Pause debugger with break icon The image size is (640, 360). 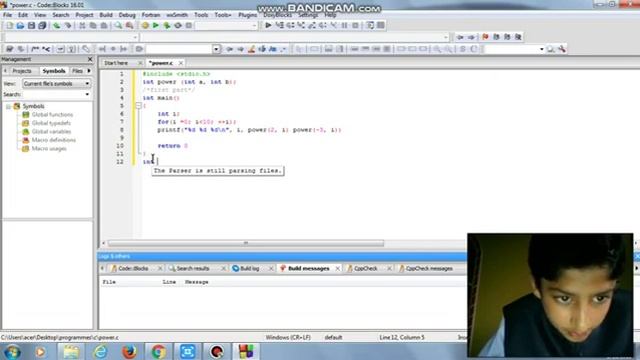pyautogui.click(x=344, y=25)
